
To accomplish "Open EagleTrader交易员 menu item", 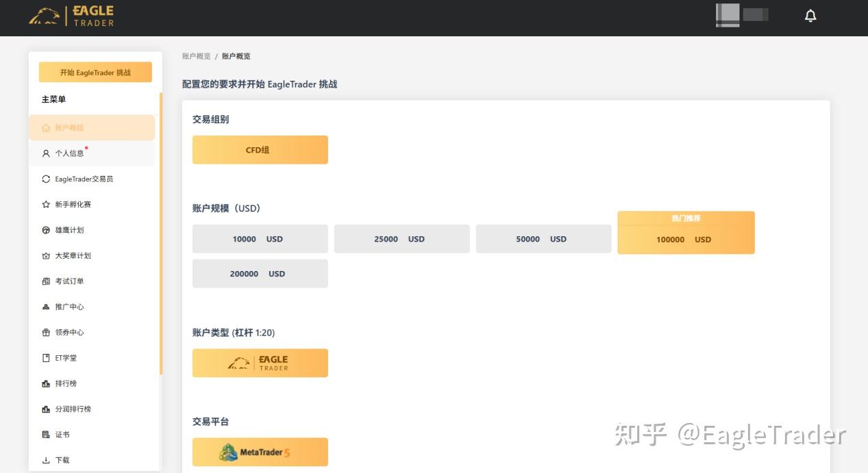I will click(x=92, y=179).
